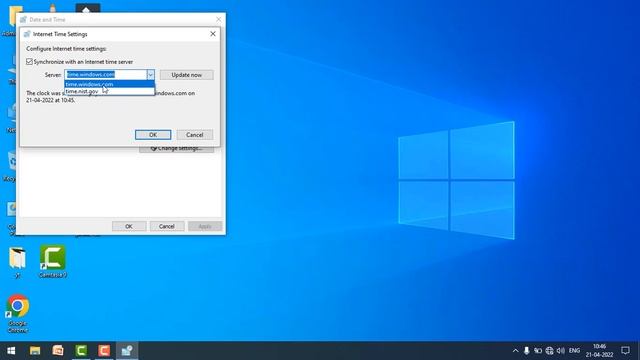Click the Date and Time taskbar icon
Viewport: 640px width, 360px height.
127,351
